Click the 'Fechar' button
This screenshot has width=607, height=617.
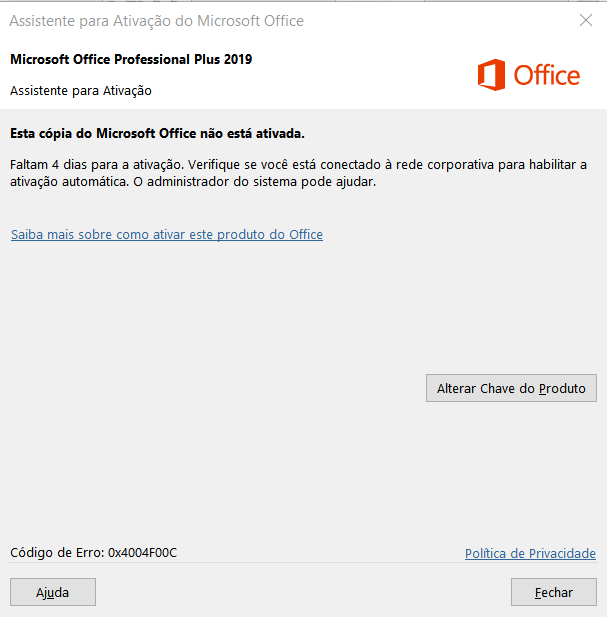click(553, 592)
